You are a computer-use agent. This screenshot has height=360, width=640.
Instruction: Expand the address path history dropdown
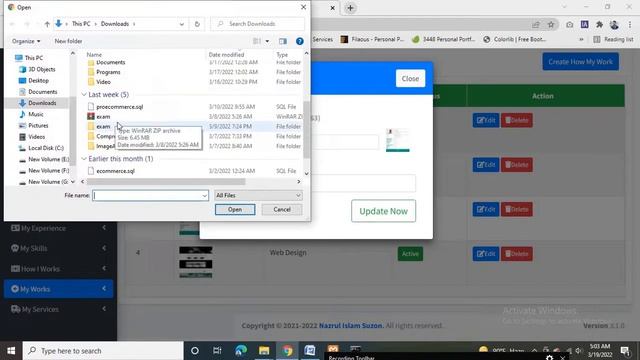pyautogui.click(x=182, y=24)
